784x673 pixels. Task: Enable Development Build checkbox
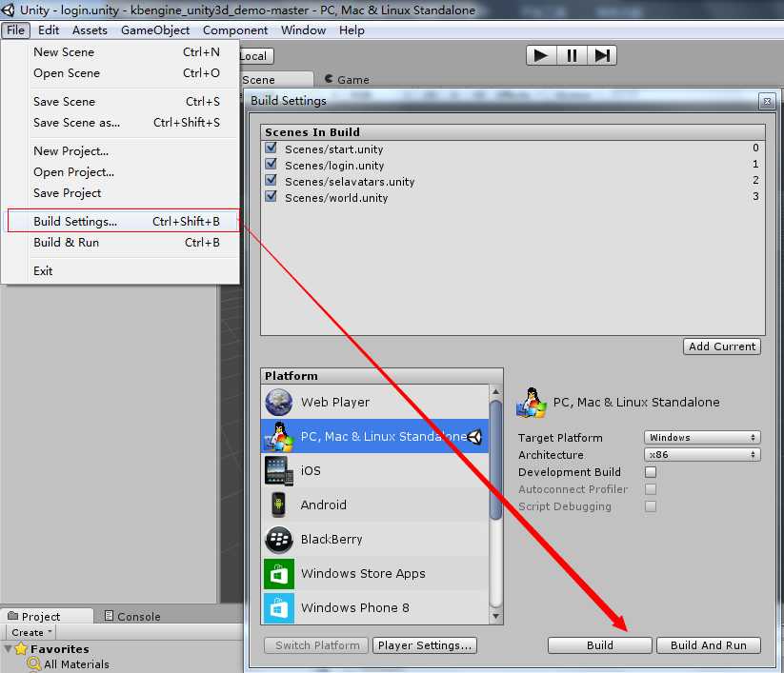(x=651, y=472)
